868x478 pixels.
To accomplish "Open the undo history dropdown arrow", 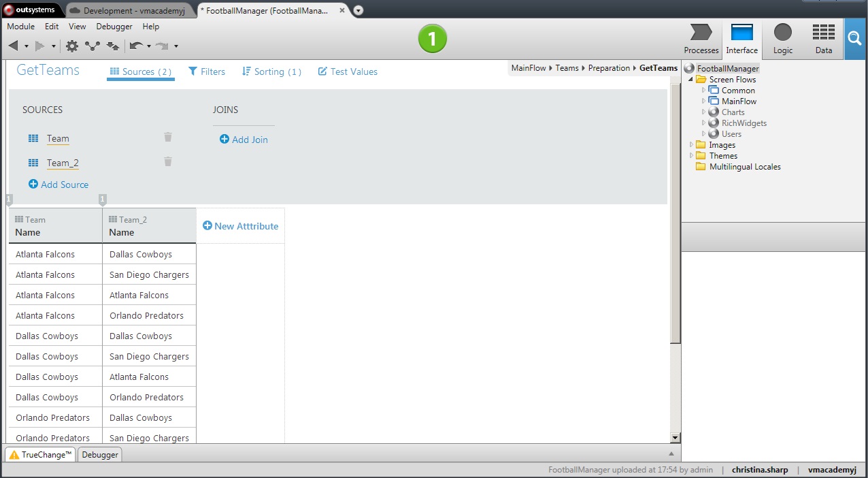I will (148, 47).
